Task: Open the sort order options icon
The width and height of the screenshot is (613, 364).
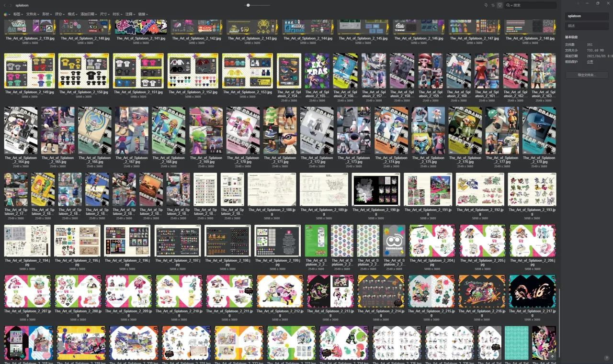Action: [493, 5]
